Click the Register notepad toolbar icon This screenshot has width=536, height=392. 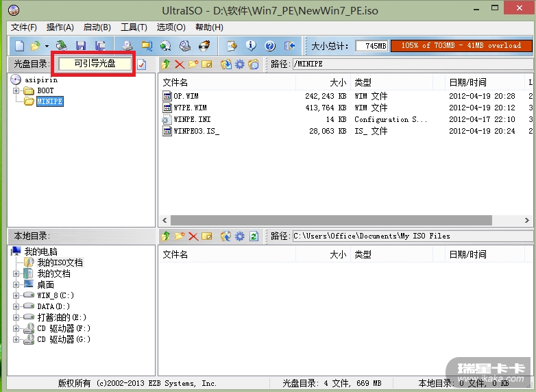tap(232, 45)
